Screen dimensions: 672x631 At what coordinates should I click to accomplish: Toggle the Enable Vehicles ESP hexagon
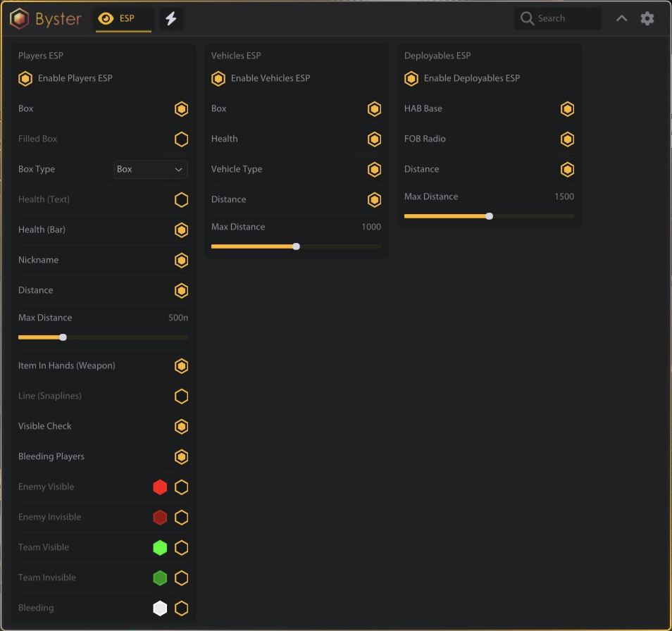pos(218,78)
